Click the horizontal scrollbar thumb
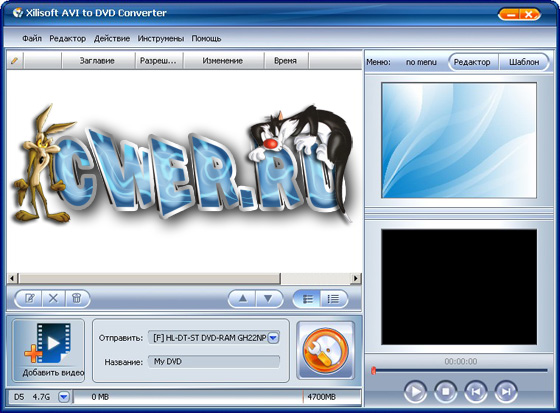Image resolution: width=560 pixels, height=413 pixels. click(x=150, y=278)
